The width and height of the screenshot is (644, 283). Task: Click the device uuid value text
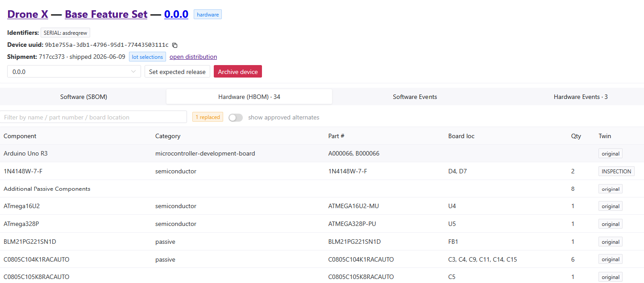pyautogui.click(x=107, y=45)
